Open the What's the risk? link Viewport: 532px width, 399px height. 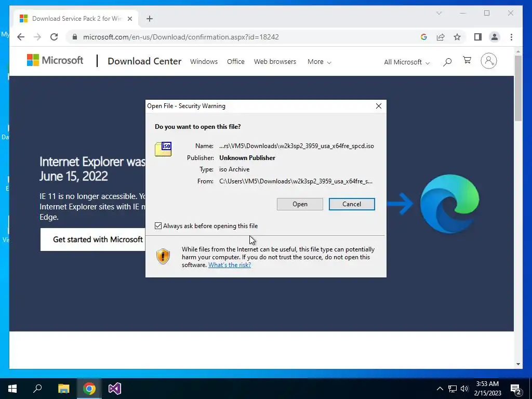(230, 265)
